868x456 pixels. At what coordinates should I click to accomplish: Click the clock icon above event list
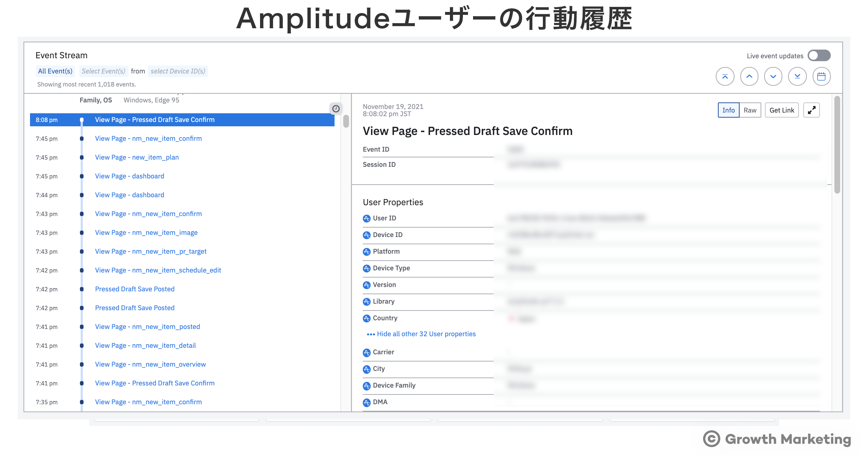click(x=336, y=109)
